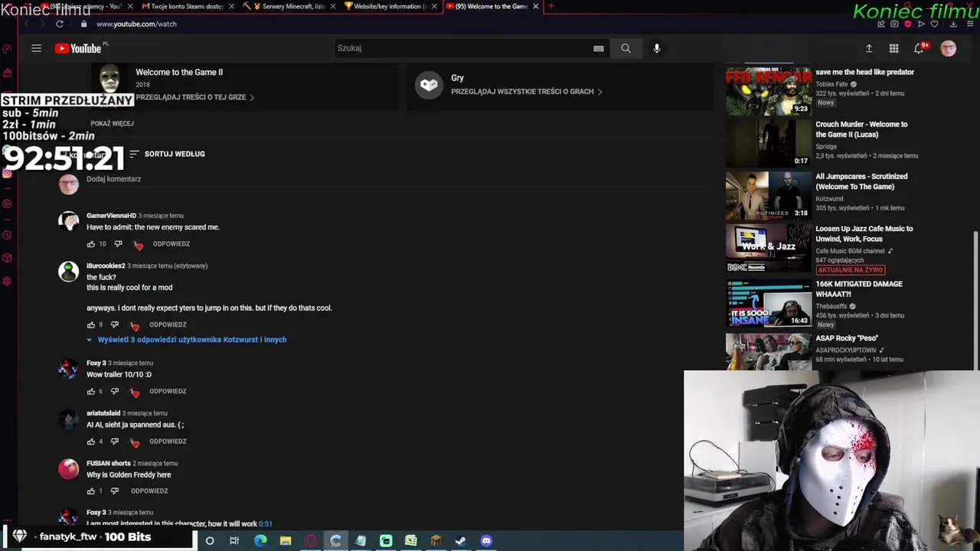Open the ASAP Rocky 'Peso' video

(x=847, y=338)
